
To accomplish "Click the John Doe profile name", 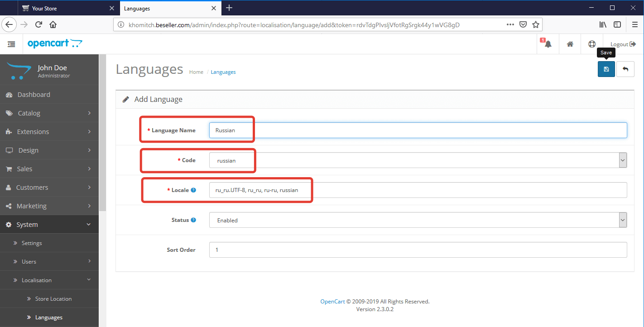I will tap(52, 68).
